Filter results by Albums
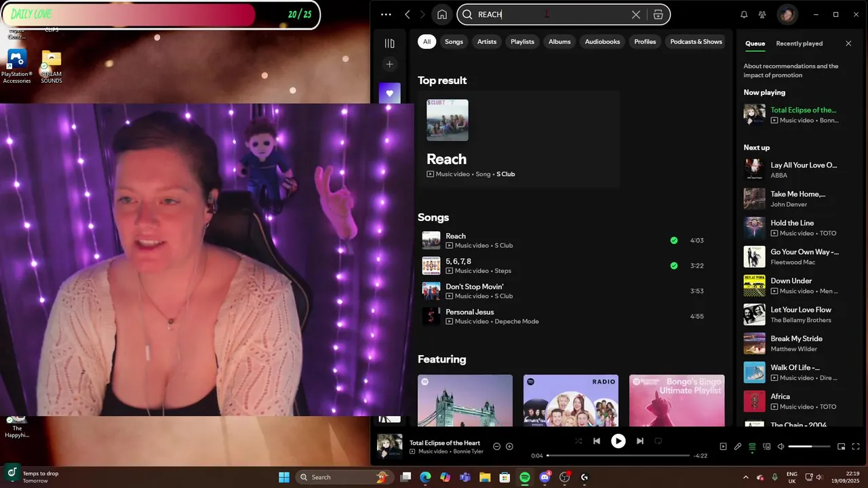This screenshot has height=488, width=868. [x=559, y=41]
